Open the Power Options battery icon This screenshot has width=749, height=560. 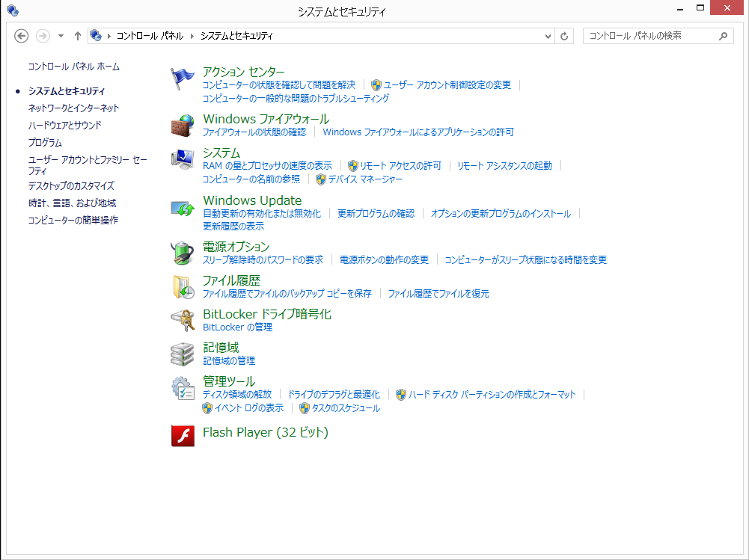[183, 253]
